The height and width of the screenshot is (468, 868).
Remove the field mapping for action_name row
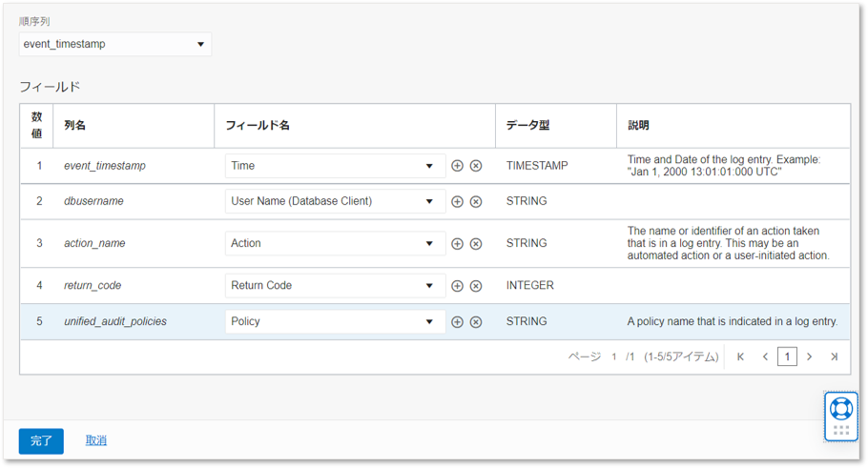(476, 244)
